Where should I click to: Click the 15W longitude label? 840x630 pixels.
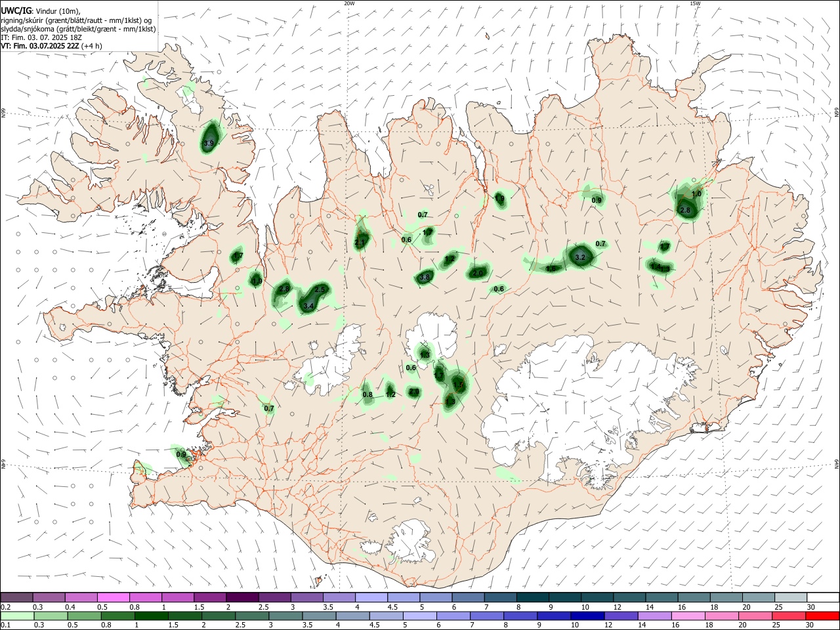click(695, 3)
